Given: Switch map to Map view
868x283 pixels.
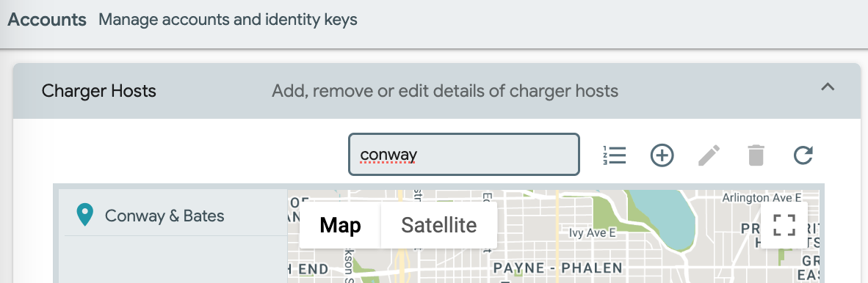Looking at the screenshot, I should 341,225.
